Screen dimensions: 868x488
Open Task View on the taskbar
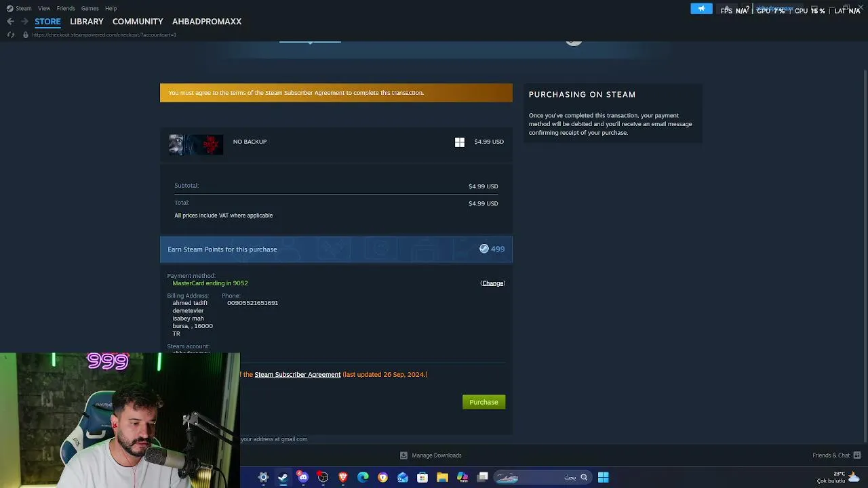coord(483,477)
